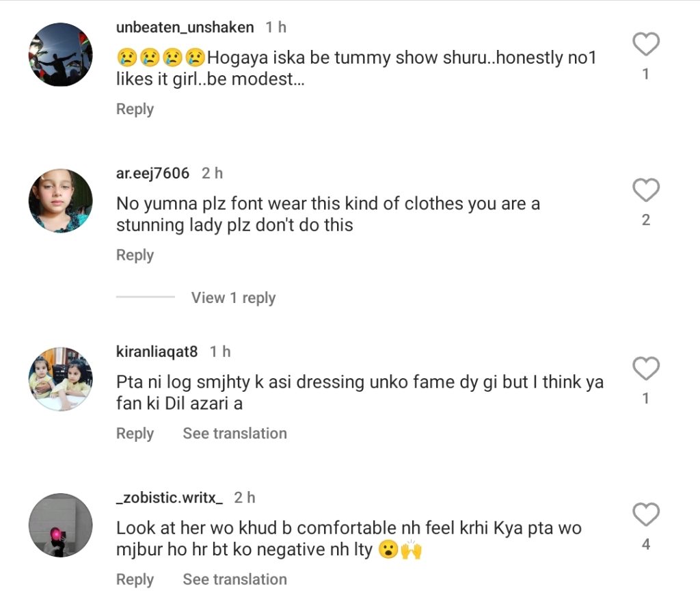700x606 pixels.
Task: Like kiranliaqat8's comment with the heart
Action: [x=645, y=369]
